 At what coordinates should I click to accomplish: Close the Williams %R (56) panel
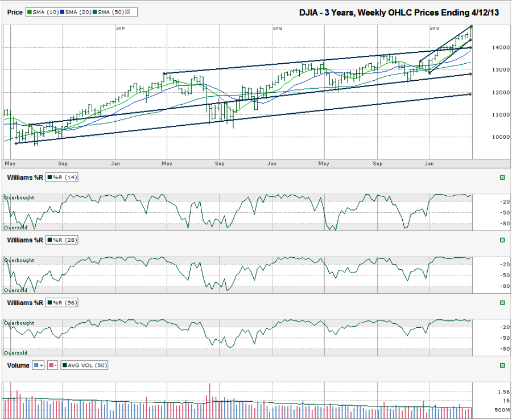(502, 303)
